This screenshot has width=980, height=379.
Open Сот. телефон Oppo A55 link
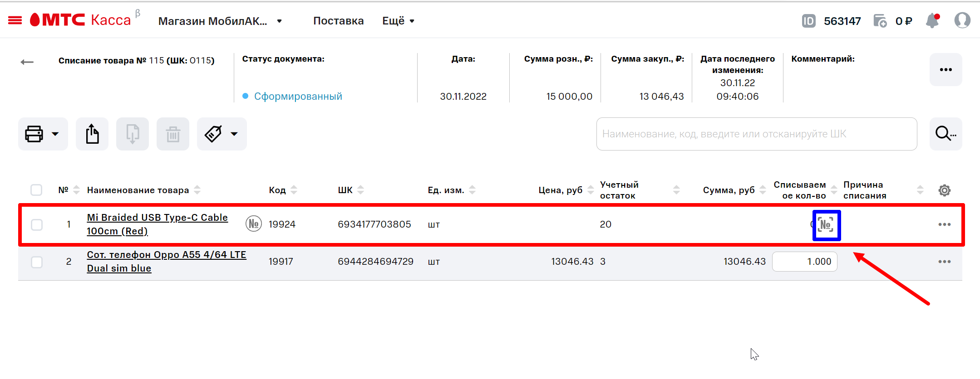click(167, 261)
